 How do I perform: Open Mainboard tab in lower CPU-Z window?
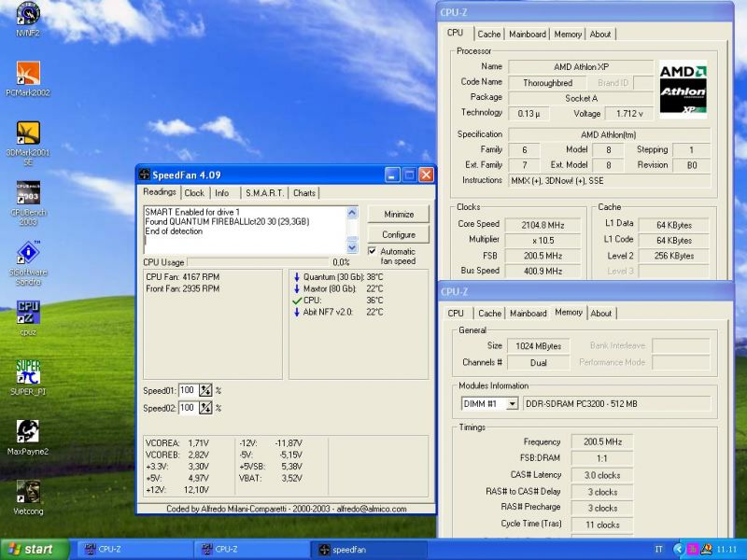coord(528,314)
